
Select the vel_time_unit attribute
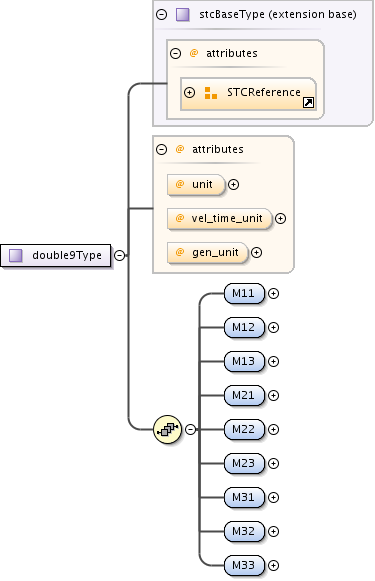click(x=220, y=218)
